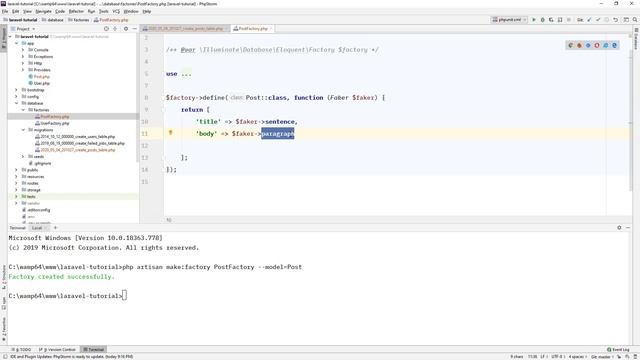
Task: Run with coverage icon
Action: tap(551, 20)
